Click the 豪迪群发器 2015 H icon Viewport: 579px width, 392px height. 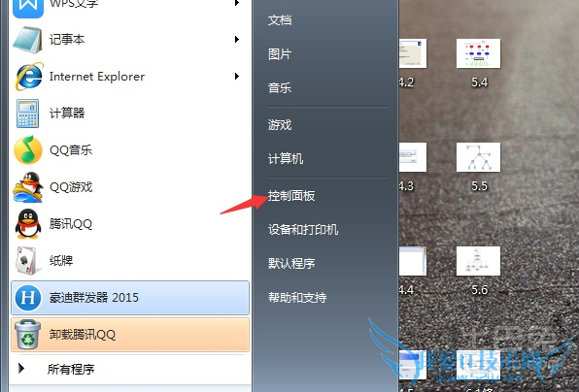[28, 298]
